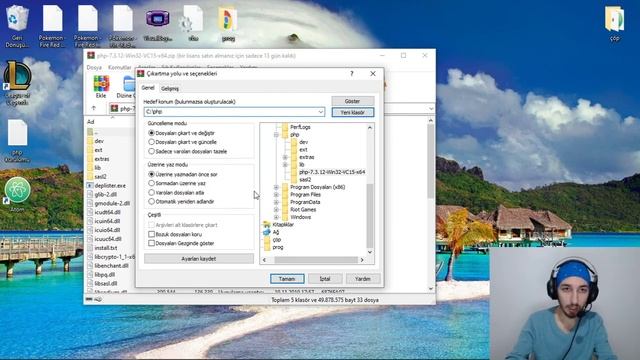
Task: Collapse the php folder tree node
Action: tap(276, 134)
